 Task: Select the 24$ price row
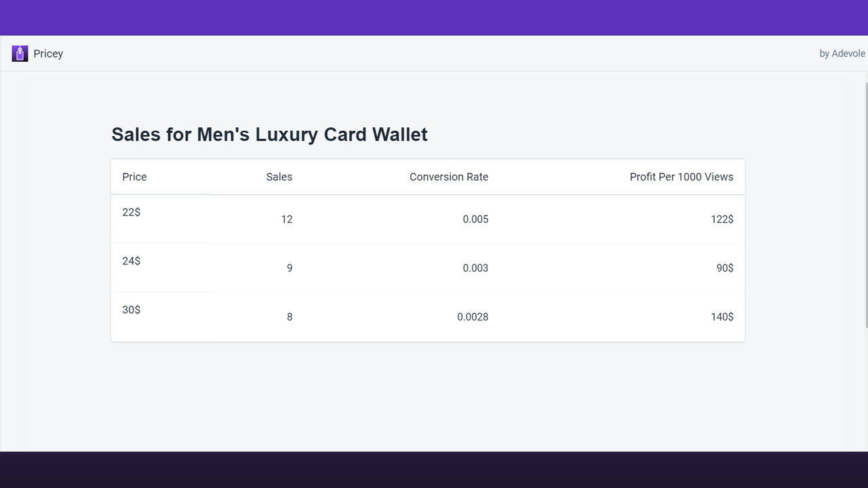point(131,261)
